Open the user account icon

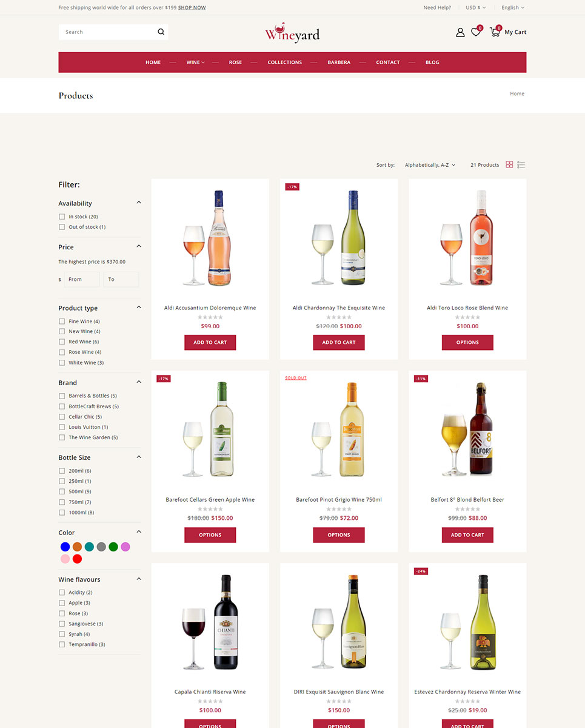click(460, 32)
